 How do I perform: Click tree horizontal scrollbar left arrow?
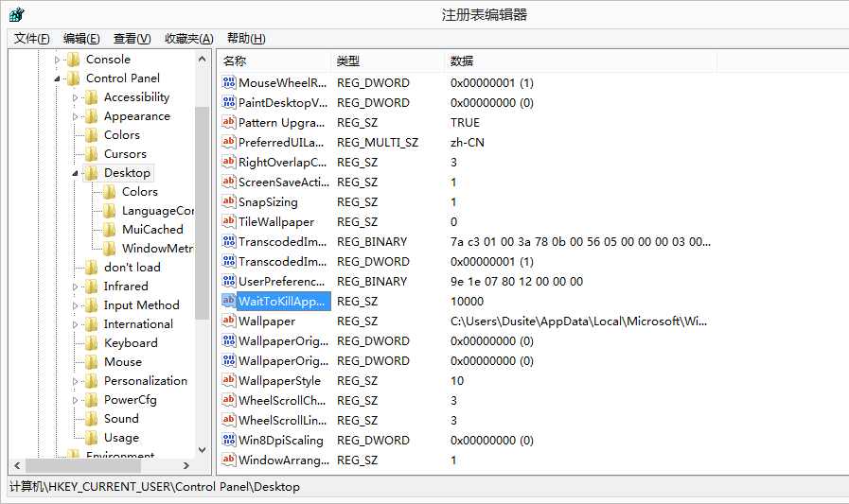click(x=17, y=465)
